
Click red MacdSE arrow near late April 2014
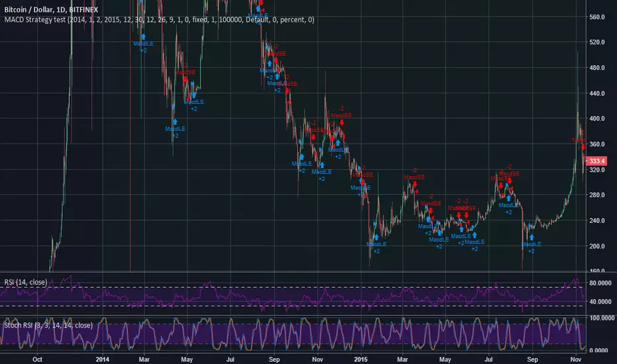186,79
